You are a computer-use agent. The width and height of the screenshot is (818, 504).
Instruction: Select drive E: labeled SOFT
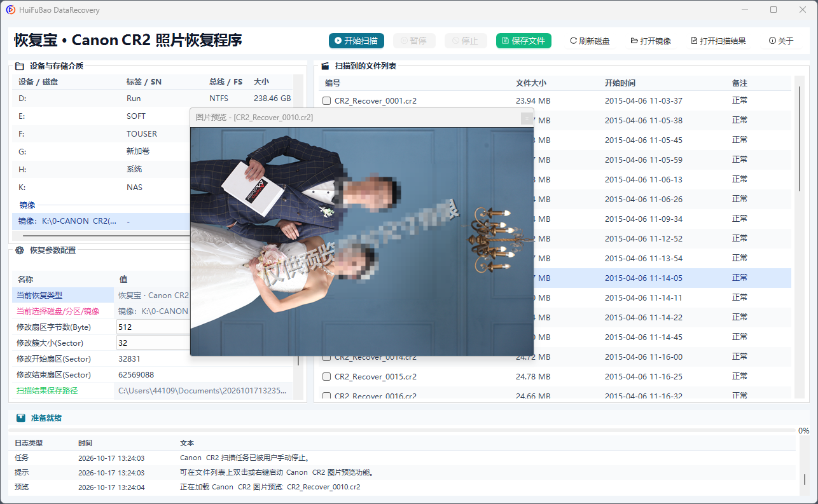(102, 116)
